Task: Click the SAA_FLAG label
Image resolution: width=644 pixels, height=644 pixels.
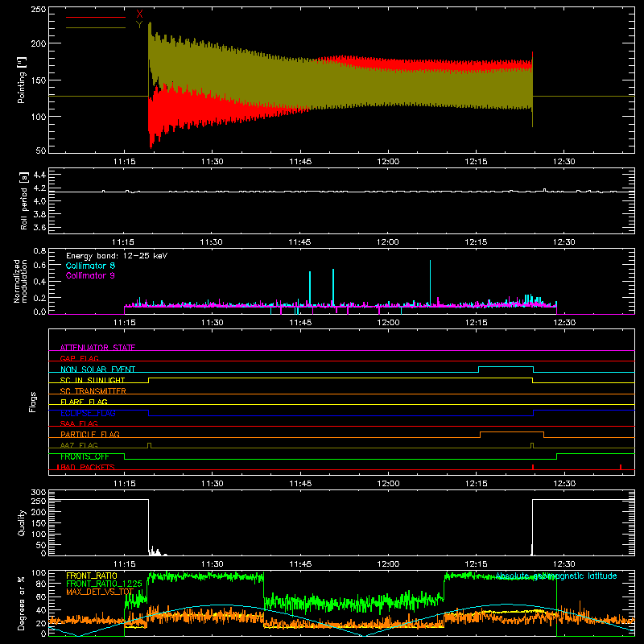Action: [79, 423]
